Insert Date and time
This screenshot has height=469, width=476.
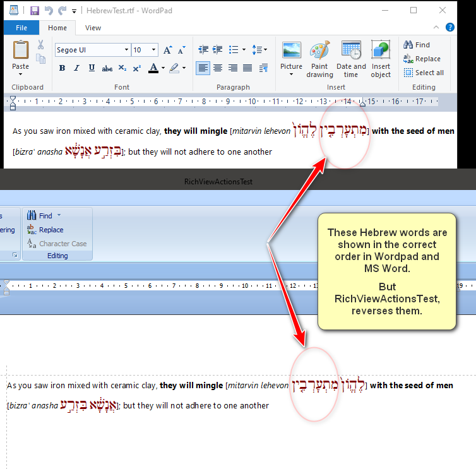tap(351, 59)
